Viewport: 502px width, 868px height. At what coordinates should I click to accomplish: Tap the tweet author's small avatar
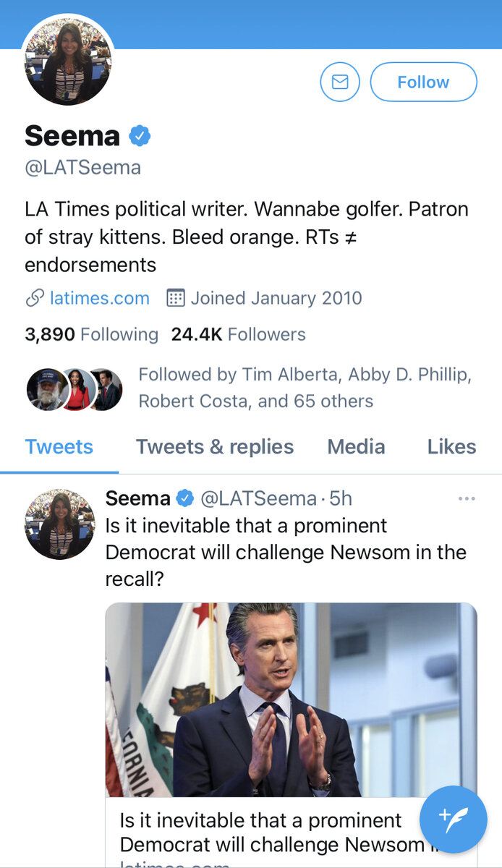pyautogui.click(x=59, y=524)
